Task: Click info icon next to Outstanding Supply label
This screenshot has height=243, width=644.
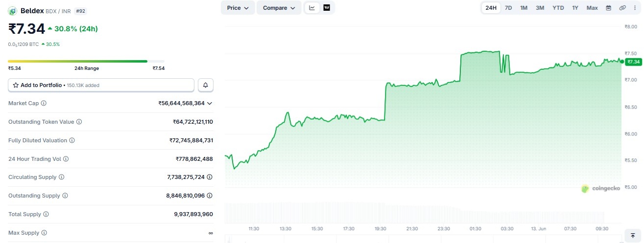Action: (65, 196)
